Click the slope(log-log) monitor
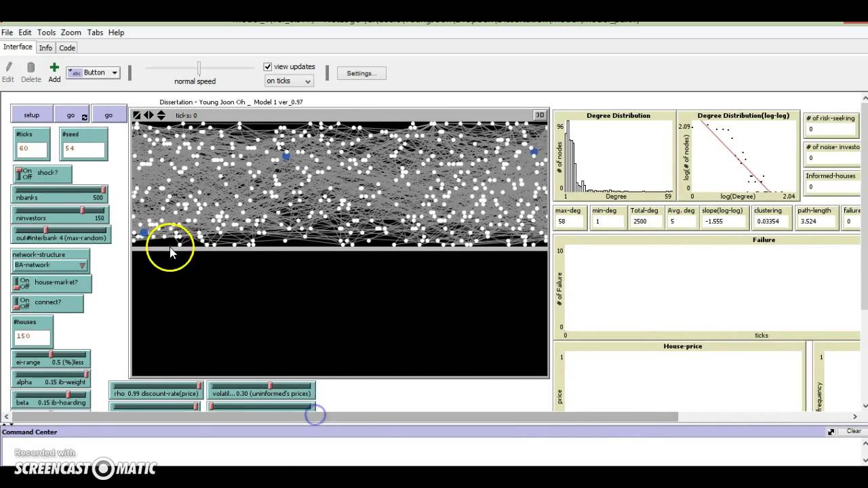868x488 pixels. click(x=724, y=218)
